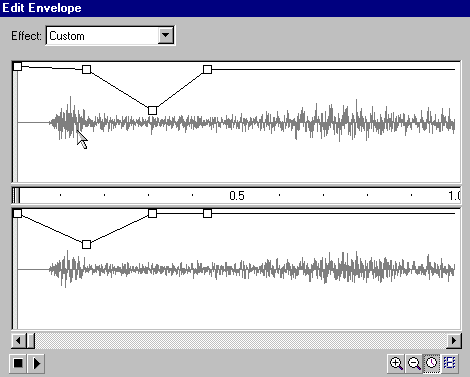Screen dimensions: 470x377
Task: Click the Custom effect combo box field
Action: 110,36
